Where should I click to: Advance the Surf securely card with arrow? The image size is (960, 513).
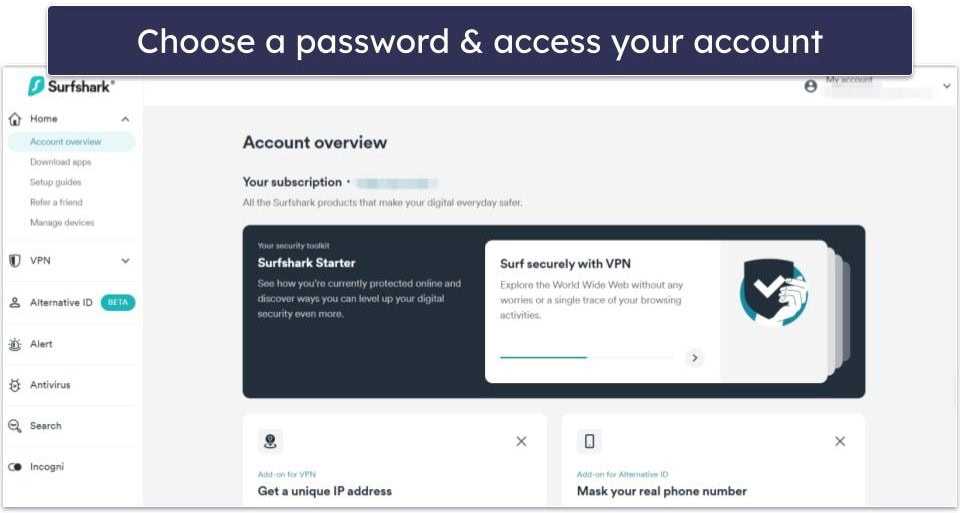(x=694, y=358)
